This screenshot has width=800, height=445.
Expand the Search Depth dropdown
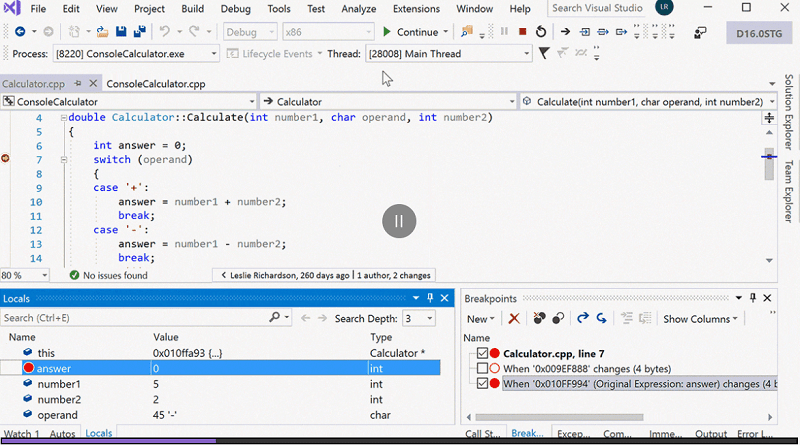click(430, 318)
